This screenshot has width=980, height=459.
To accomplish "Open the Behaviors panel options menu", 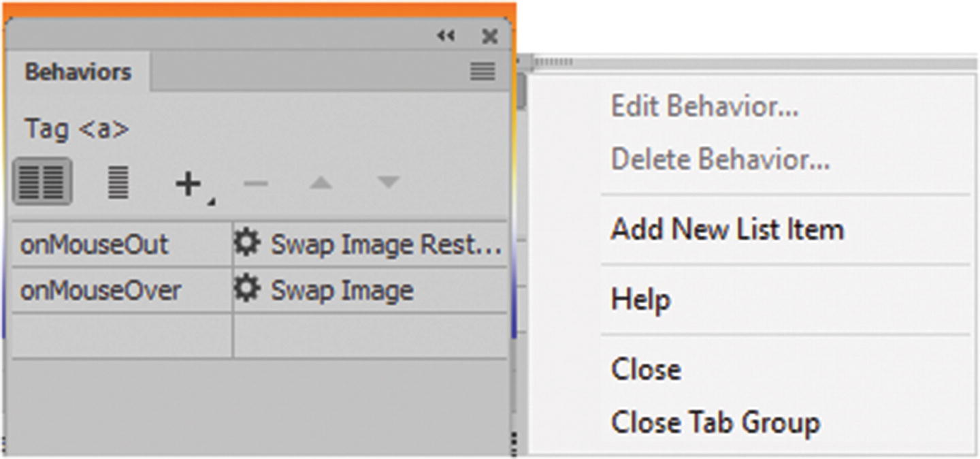I will coord(483,72).
